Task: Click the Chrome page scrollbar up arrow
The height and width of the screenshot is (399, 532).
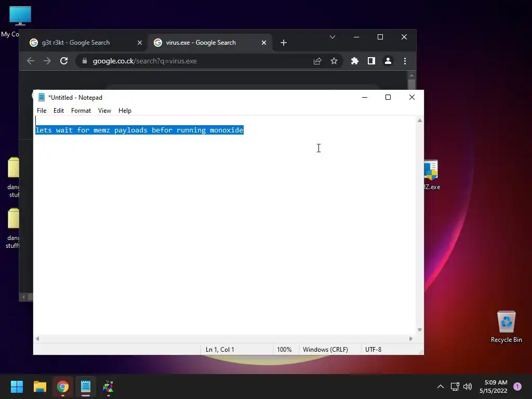Action: pyautogui.click(x=411, y=75)
